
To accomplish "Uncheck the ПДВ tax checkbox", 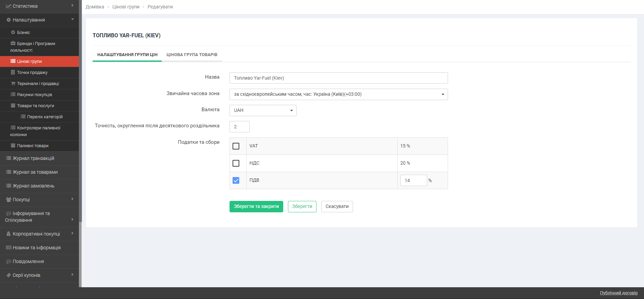I will [x=236, y=180].
